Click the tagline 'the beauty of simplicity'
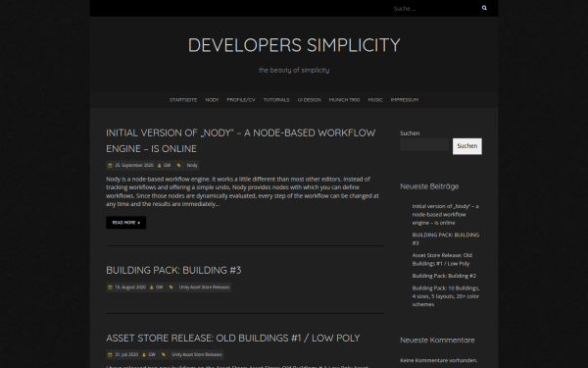 coord(294,71)
